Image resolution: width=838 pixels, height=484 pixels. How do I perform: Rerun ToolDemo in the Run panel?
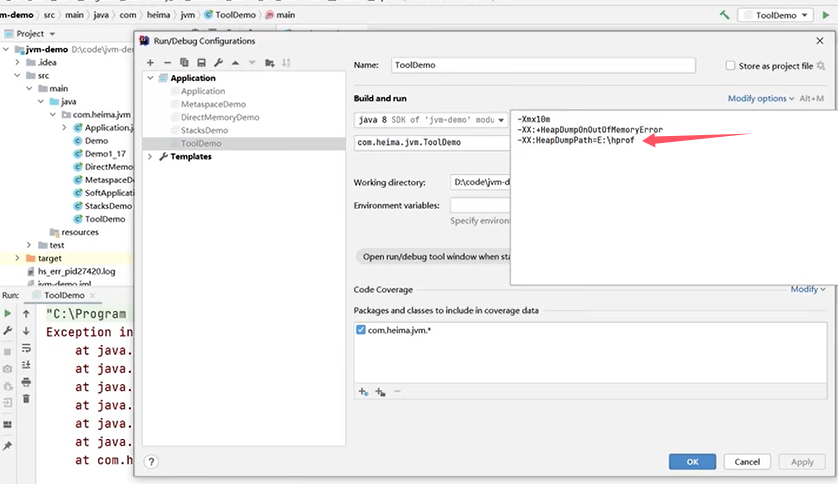[7, 314]
